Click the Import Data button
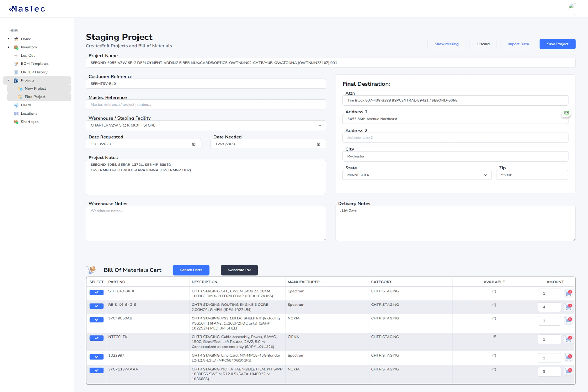Viewport: 588px width, 392px height. pyautogui.click(x=518, y=44)
